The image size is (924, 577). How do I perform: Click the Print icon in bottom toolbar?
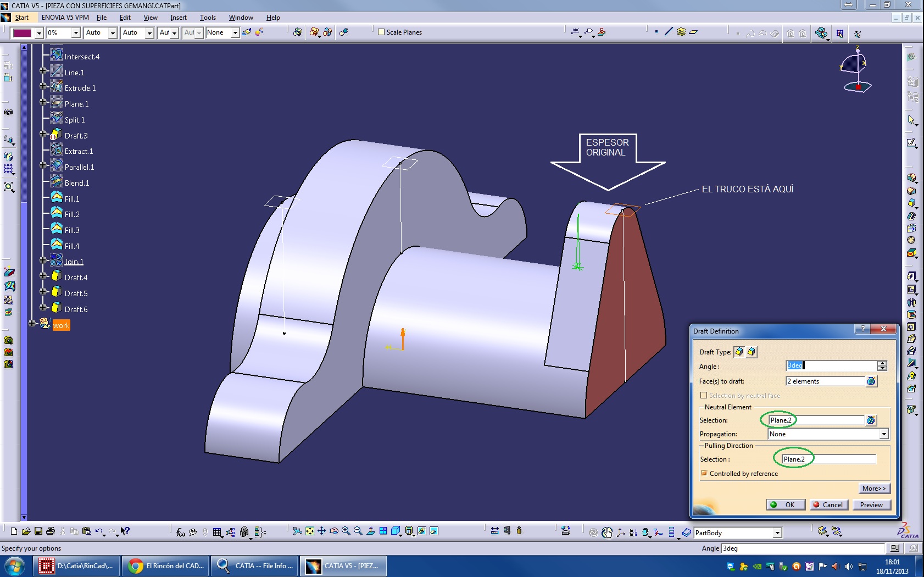pyautogui.click(x=51, y=531)
